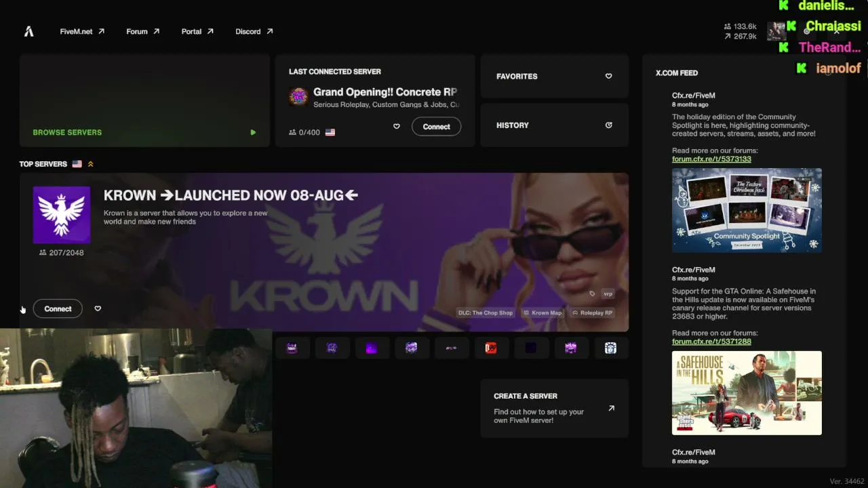The height and width of the screenshot is (488, 868).
Task: Click the FiveM logo in the top bar
Action: (x=29, y=31)
